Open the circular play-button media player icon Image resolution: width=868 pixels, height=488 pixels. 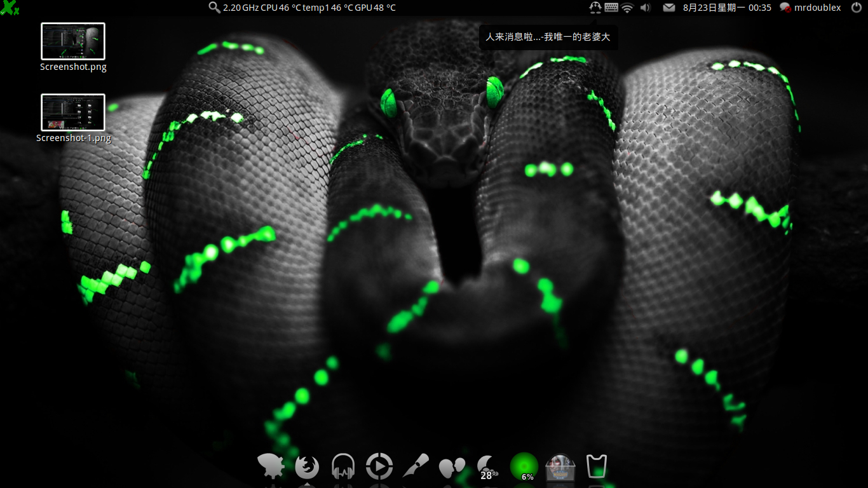pyautogui.click(x=379, y=467)
